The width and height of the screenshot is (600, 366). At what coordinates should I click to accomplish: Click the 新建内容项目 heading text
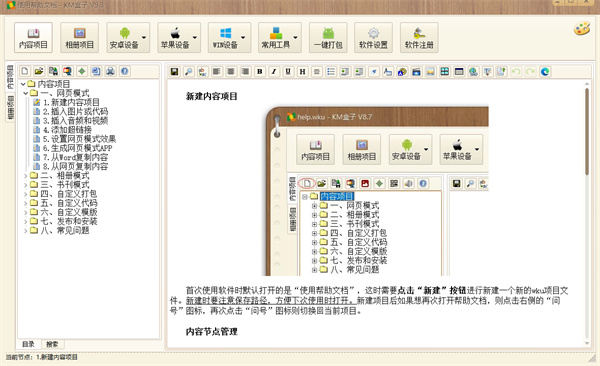212,96
